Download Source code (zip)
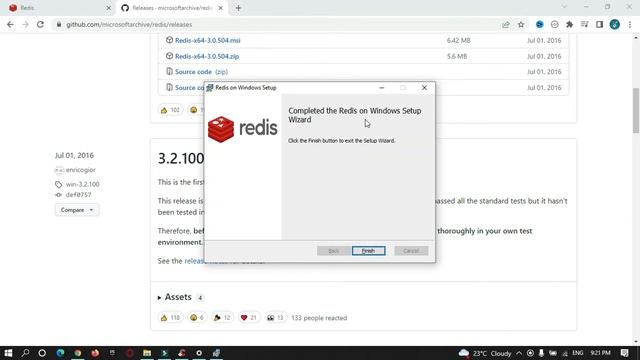This screenshot has height=360, width=640. click(201, 71)
